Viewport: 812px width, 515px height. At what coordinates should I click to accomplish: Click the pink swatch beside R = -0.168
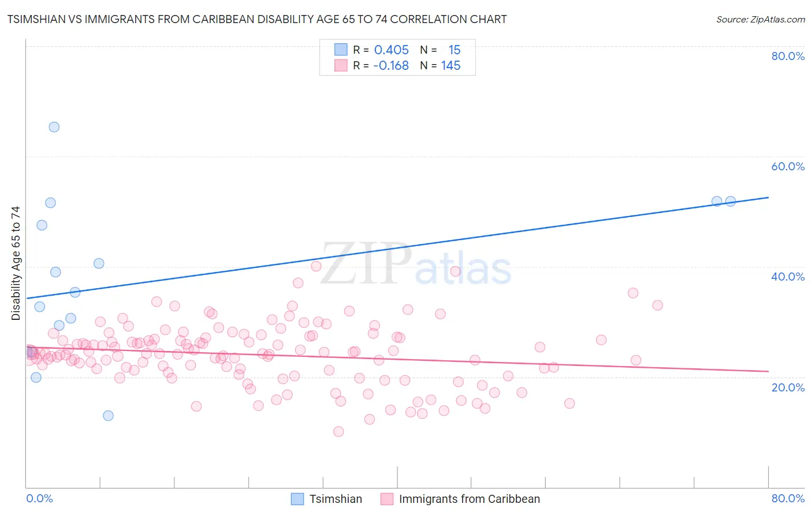tap(341, 65)
